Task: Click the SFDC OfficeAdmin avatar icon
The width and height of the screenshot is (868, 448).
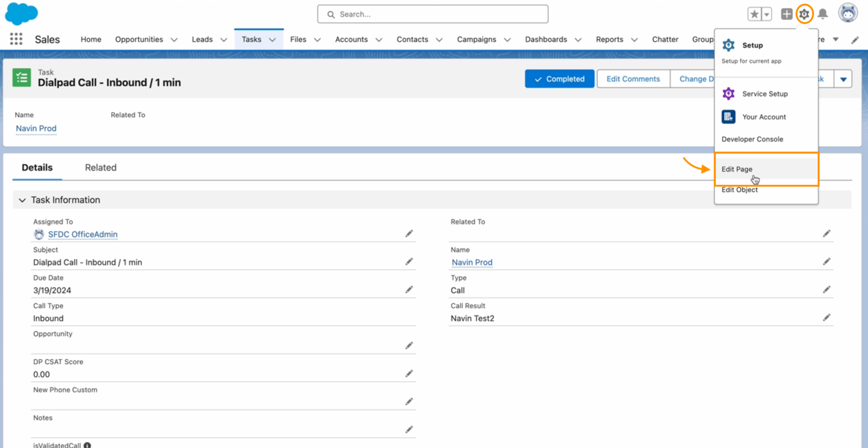Action: (x=39, y=235)
